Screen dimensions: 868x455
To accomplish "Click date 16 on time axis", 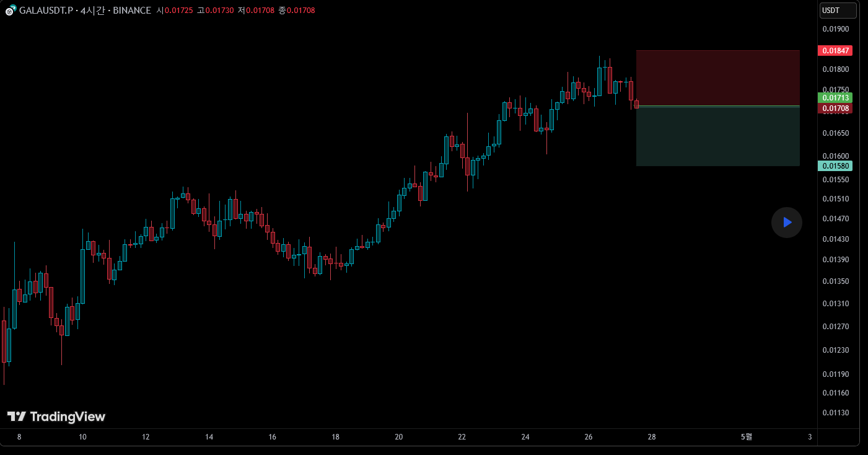I will tap(272, 437).
